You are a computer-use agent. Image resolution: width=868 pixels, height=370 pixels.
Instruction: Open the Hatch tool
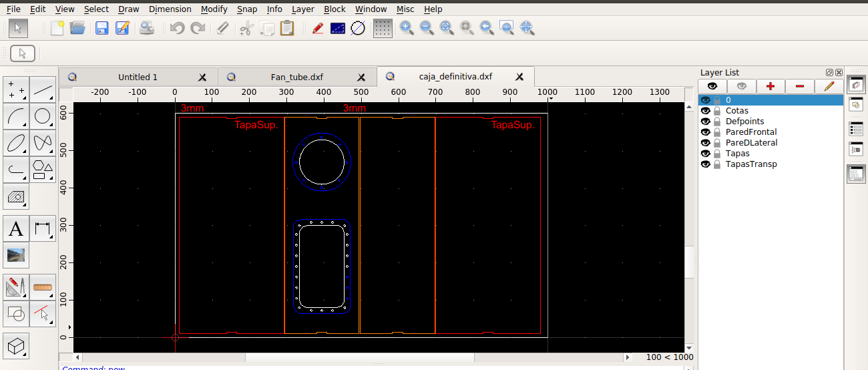pos(16,197)
